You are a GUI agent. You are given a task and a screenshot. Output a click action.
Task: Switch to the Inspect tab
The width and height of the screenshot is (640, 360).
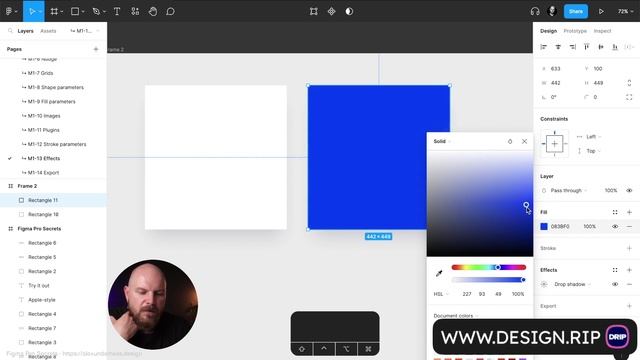click(x=602, y=31)
